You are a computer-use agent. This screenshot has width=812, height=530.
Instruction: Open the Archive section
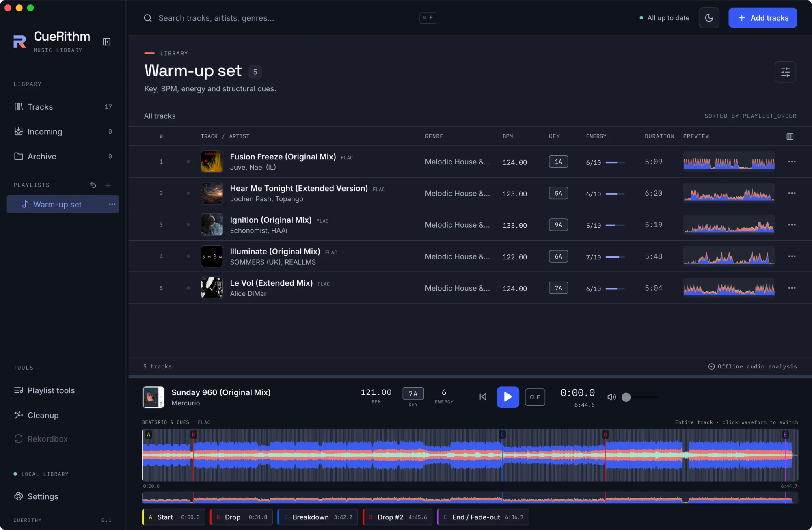63,156
